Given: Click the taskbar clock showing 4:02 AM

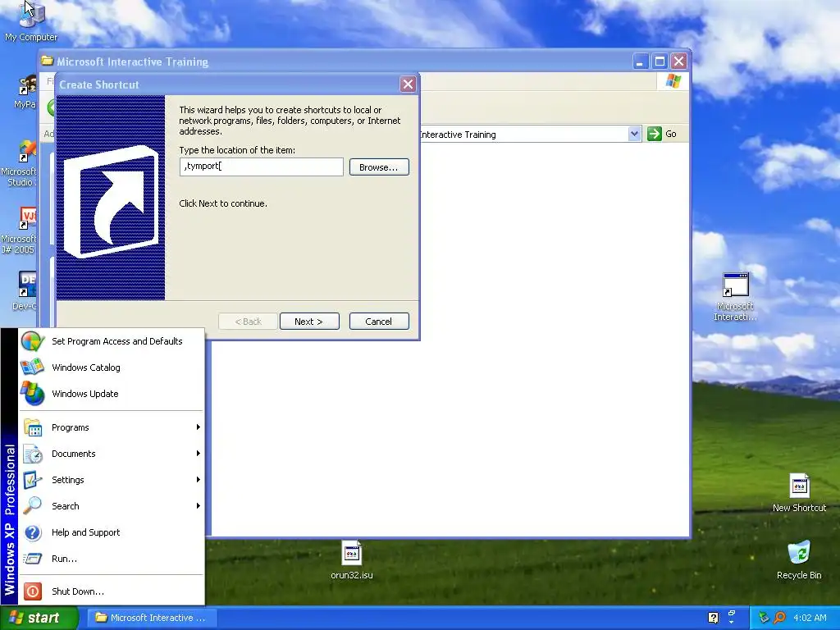Looking at the screenshot, I should click(x=810, y=618).
